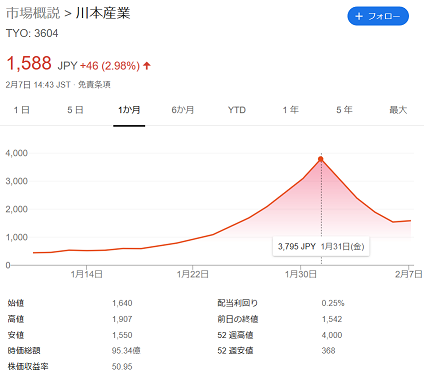Click the 安値 label
The image size is (424, 375).
pos(16,335)
